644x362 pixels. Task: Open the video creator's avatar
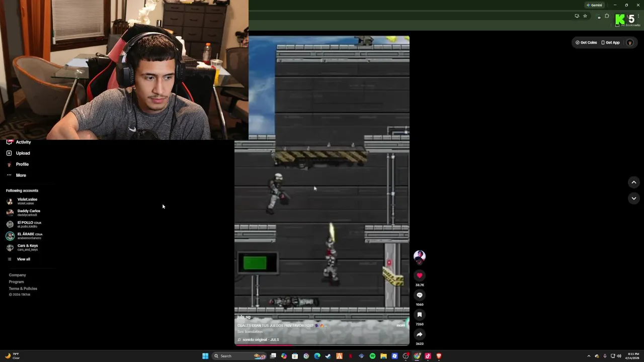419,256
